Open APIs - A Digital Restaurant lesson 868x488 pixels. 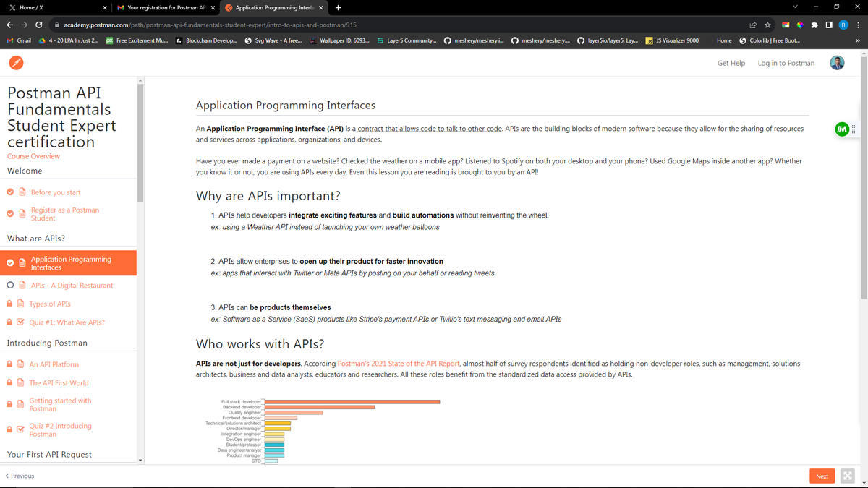72,286
